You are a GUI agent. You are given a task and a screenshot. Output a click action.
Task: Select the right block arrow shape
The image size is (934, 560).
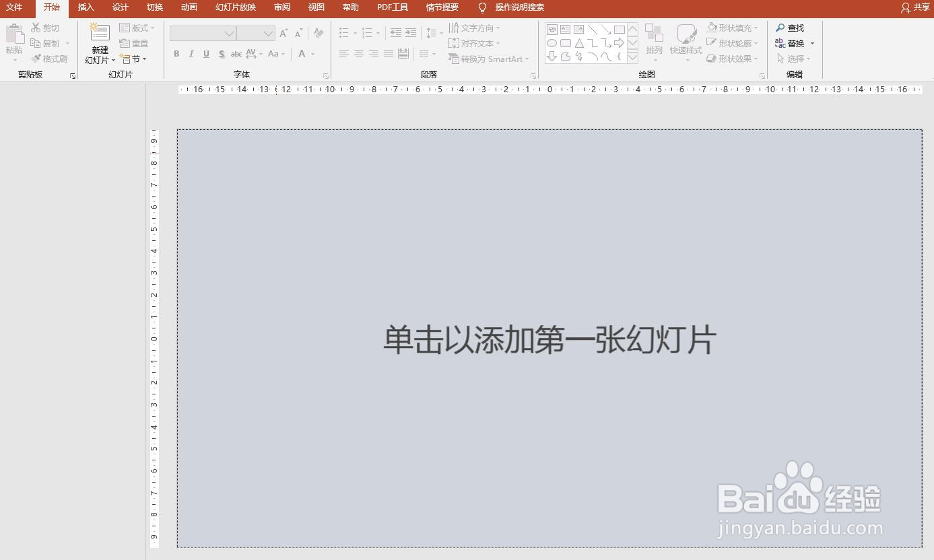(620, 43)
